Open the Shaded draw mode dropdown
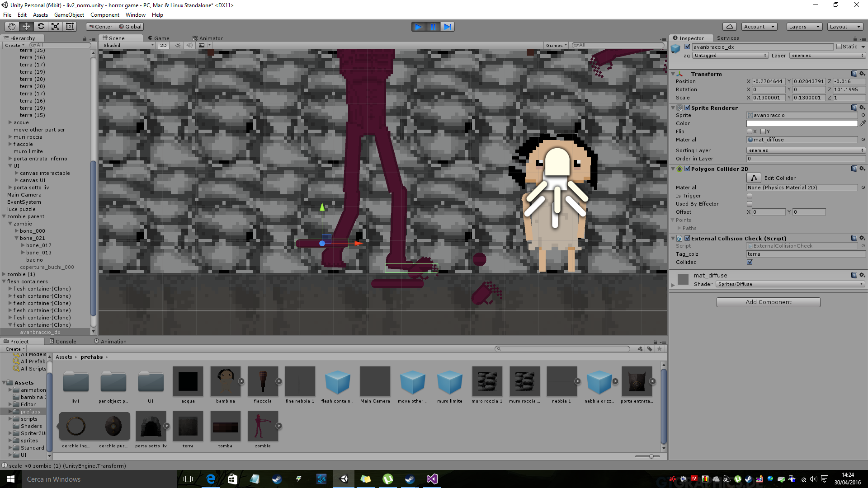868x488 pixels. 128,45
